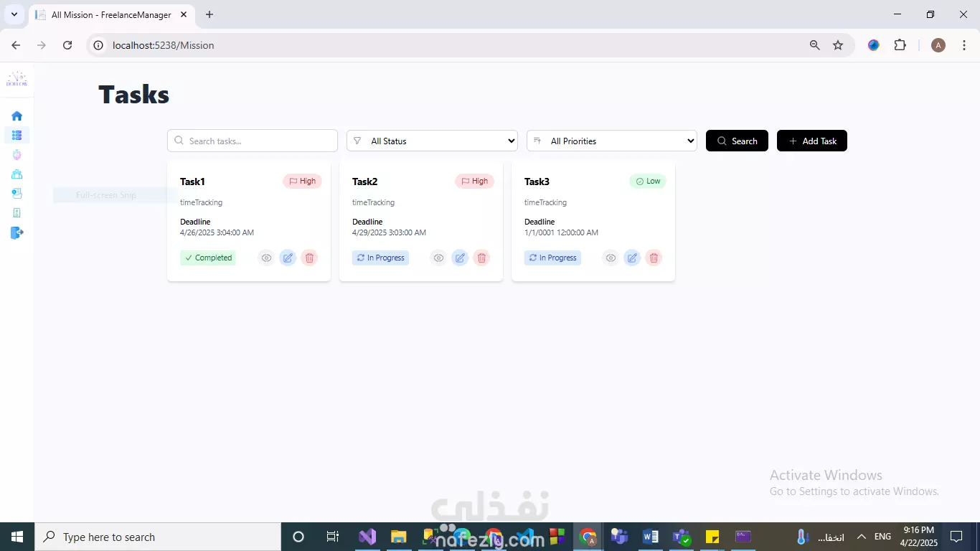Open Visual Studio from the taskbar
980x551 pixels.
[x=367, y=537]
